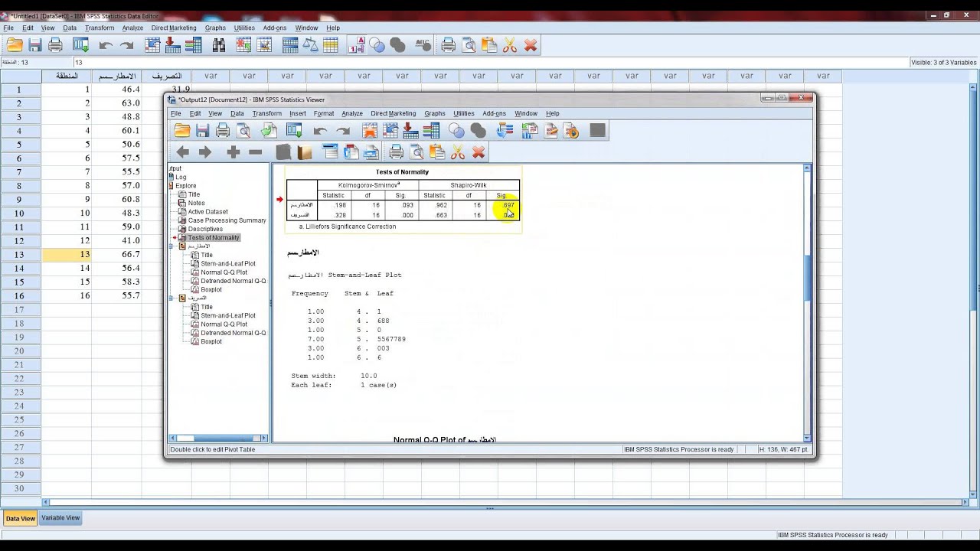Open the Direct Marketing menu in the Data Editor
This screenshot has width=980, height=551.
[x=174, y=28]
